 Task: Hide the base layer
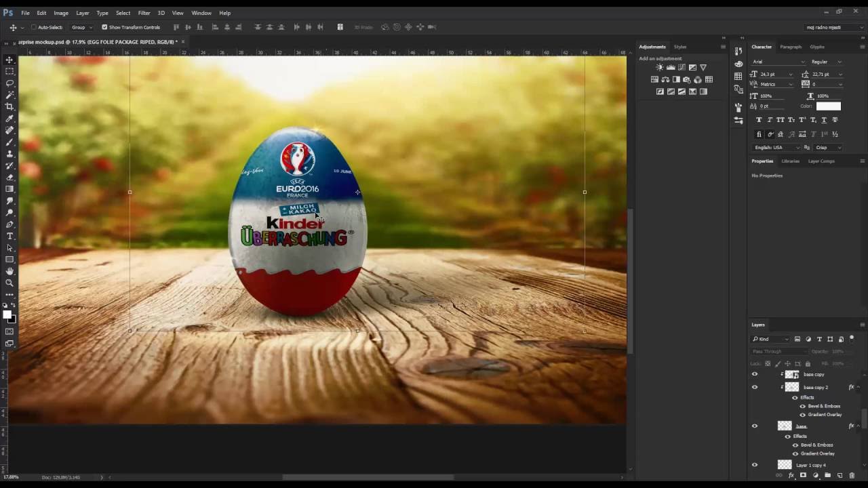click(755, 426)
